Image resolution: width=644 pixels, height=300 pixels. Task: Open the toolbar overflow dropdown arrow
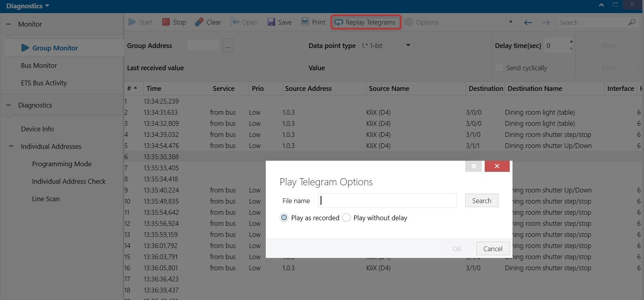click(x=511, y=22)
